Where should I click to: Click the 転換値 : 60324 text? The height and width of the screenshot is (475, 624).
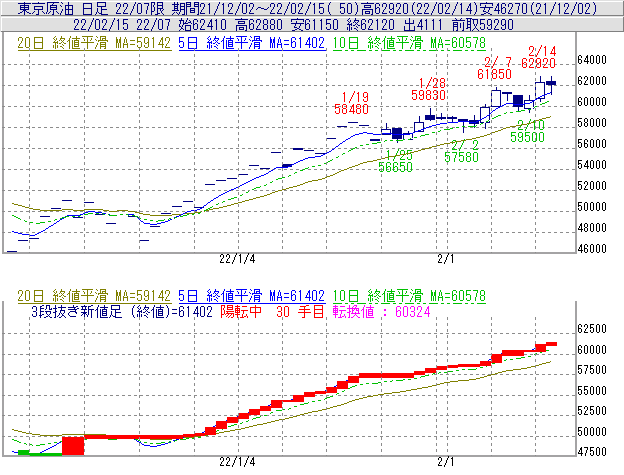click(382, 311)
